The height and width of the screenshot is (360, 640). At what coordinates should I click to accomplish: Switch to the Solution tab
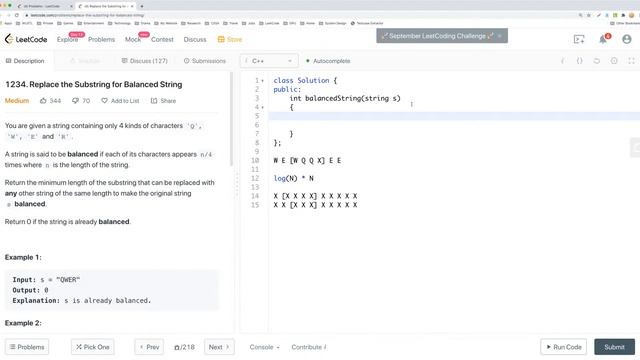coord(85,61)
